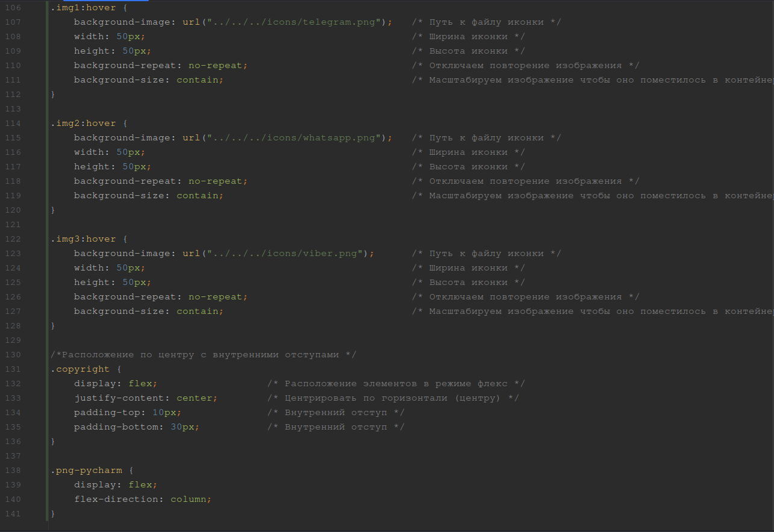Image resolution: width=774 pixels, height=532 pixels.
Task: Click the .png-pycharm class selector
Action: pos(86,471)
